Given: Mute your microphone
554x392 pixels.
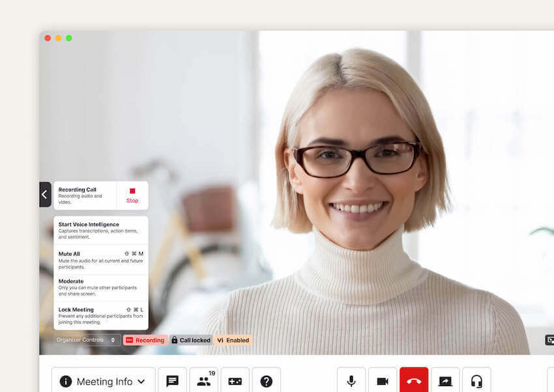Looking at the screenshot, I should pos(351,382).
